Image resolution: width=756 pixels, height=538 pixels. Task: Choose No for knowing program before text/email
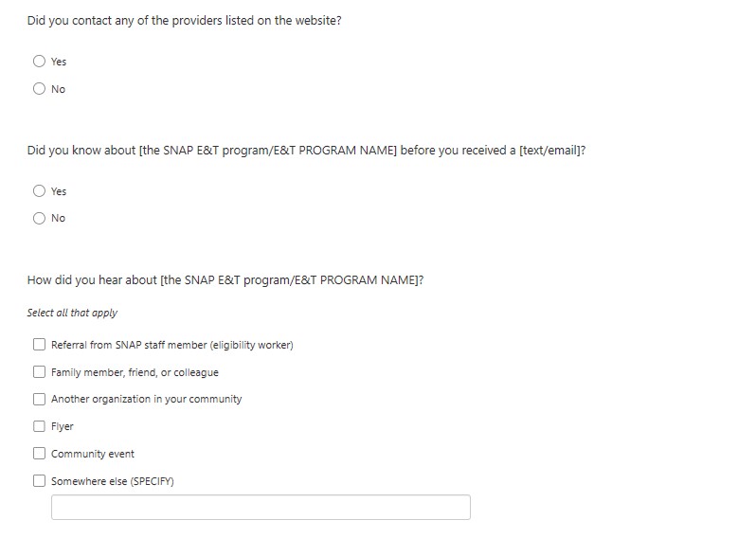[x=39, y=218]
